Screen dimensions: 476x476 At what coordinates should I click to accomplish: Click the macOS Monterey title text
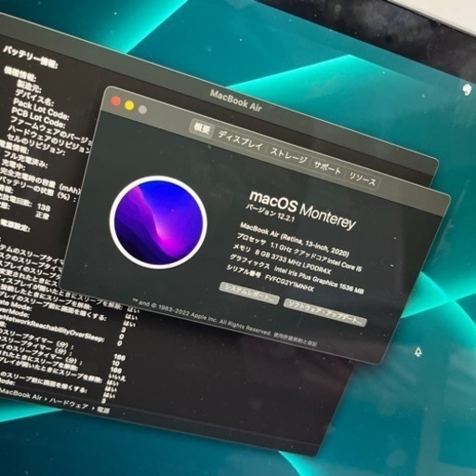(302, 210)
